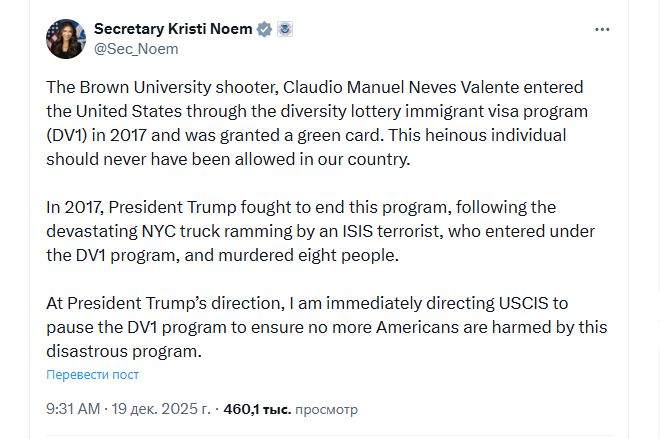Click the blue verified checkmark badge
Image resolution: width=660 pixels, height=439 pixels.
(264, 29)
